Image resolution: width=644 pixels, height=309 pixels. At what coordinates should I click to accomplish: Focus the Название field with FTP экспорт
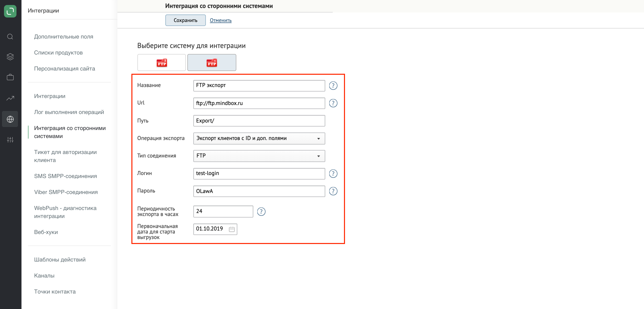coord(259,85)
